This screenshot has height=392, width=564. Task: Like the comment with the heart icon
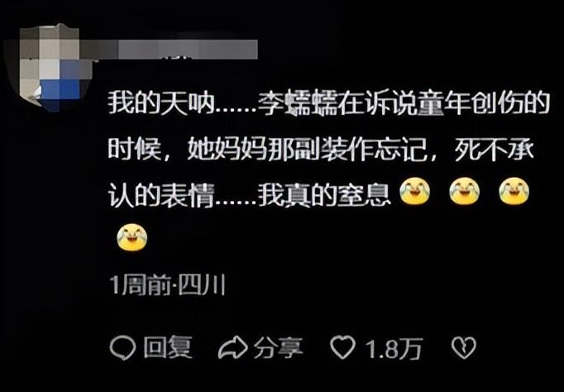343,347
